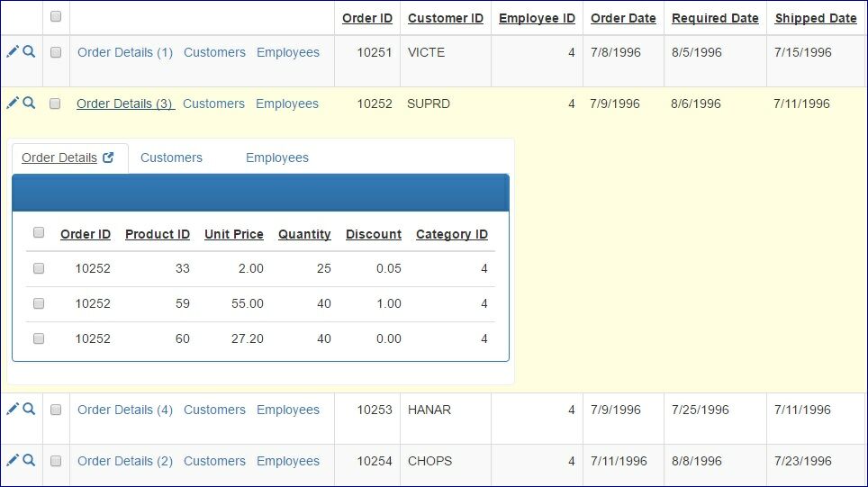Switch to the Employees tab in detail panel

277,158
